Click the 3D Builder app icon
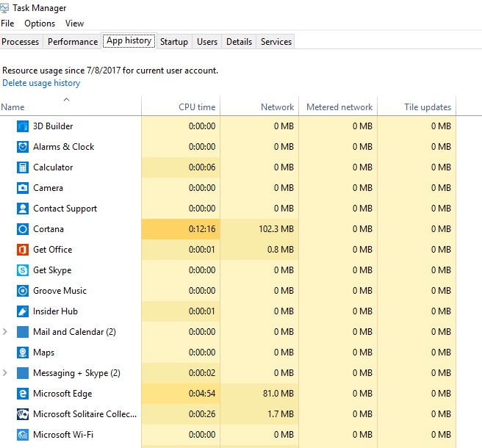 point(23,126)
